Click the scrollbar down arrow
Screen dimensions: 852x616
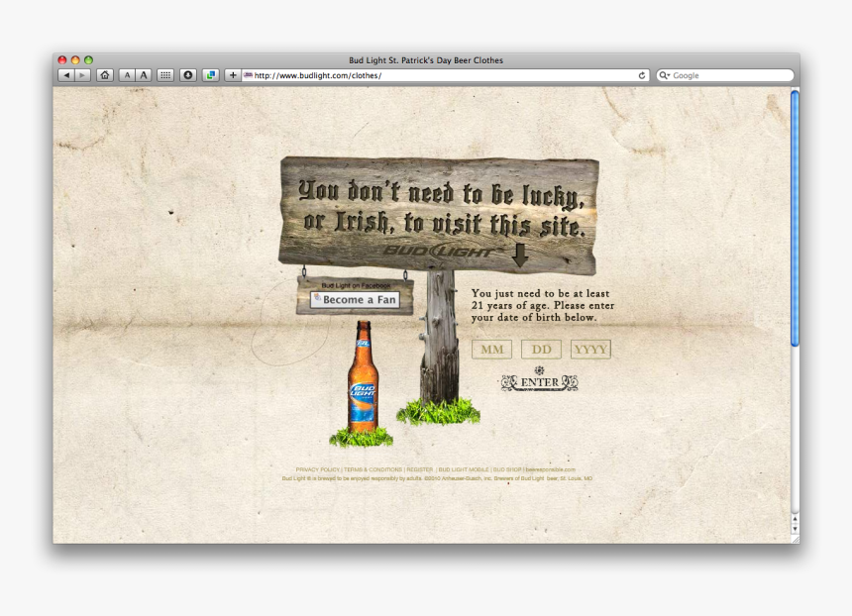point(795,529)
